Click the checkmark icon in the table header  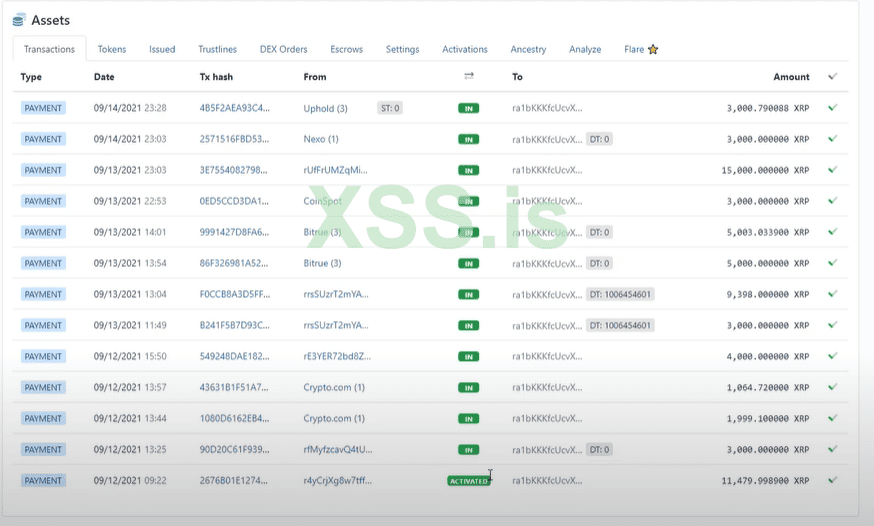tap(832, 76)
